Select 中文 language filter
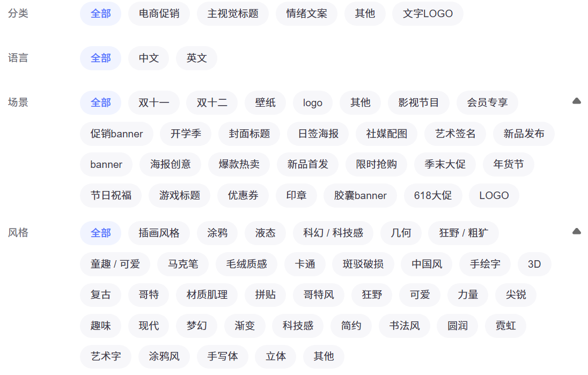Image resolution: width=588 pixels, height=375 pixels. pos(149,58)
